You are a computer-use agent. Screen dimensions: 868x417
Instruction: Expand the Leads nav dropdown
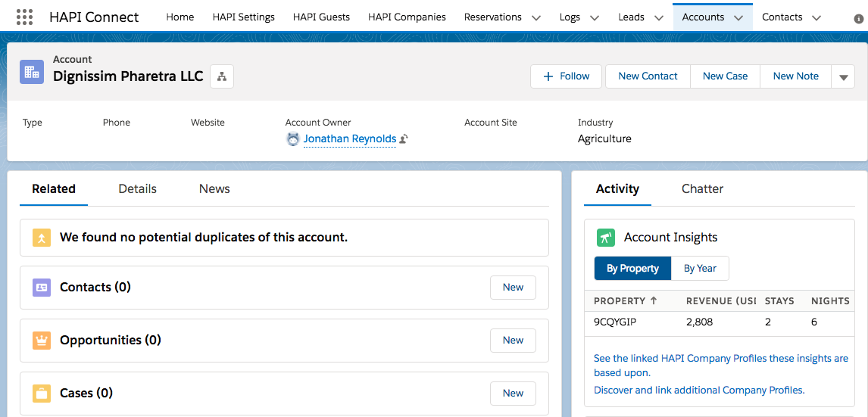click(658, 17)
